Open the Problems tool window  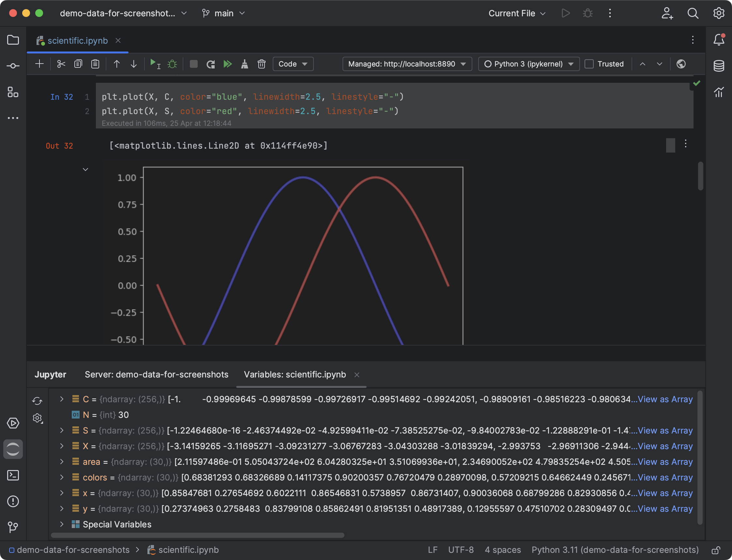[x=13, y=501]
